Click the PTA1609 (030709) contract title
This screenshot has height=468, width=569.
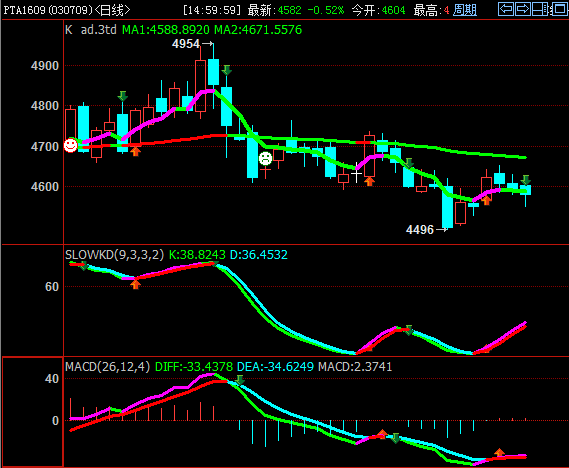(x=48, y=10)
